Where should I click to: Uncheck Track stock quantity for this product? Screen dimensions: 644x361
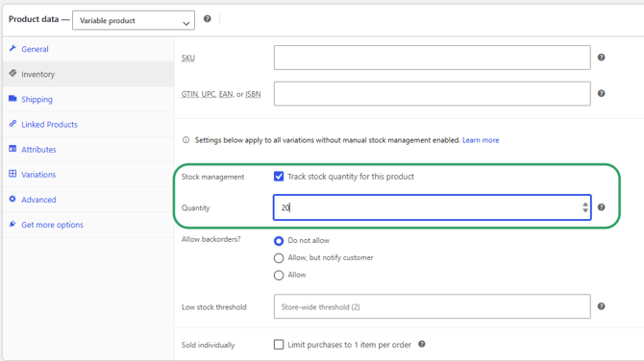(x=279, y=177)
